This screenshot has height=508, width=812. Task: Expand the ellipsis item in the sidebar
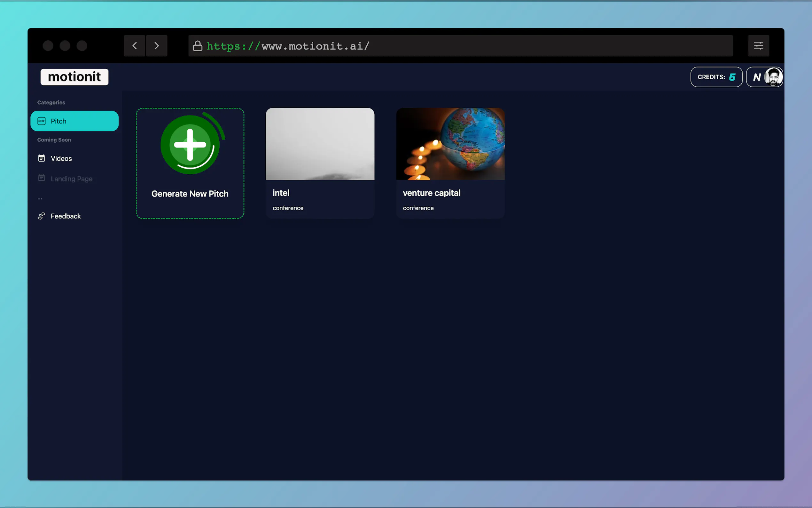point(40,198)
